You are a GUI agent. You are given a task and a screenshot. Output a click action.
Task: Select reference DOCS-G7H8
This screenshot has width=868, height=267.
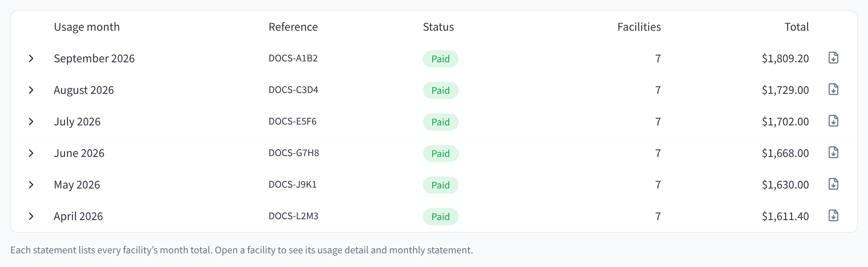[294, 153]
